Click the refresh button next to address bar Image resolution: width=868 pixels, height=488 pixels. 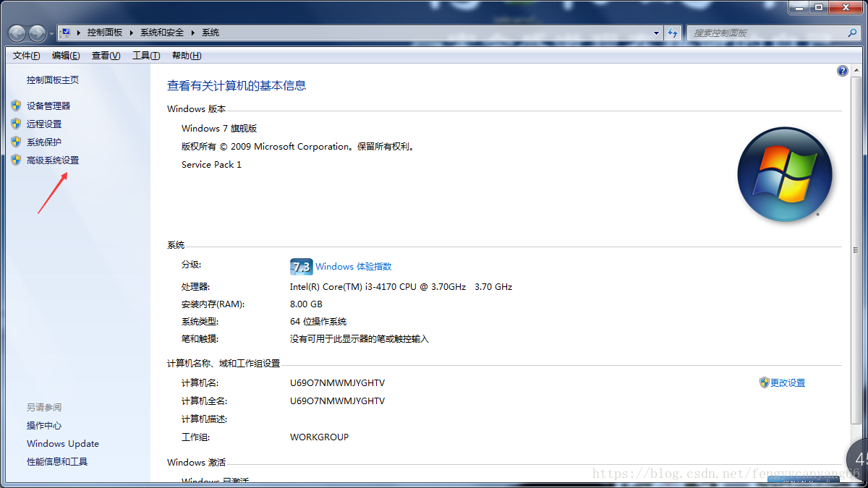pos(673,33)
